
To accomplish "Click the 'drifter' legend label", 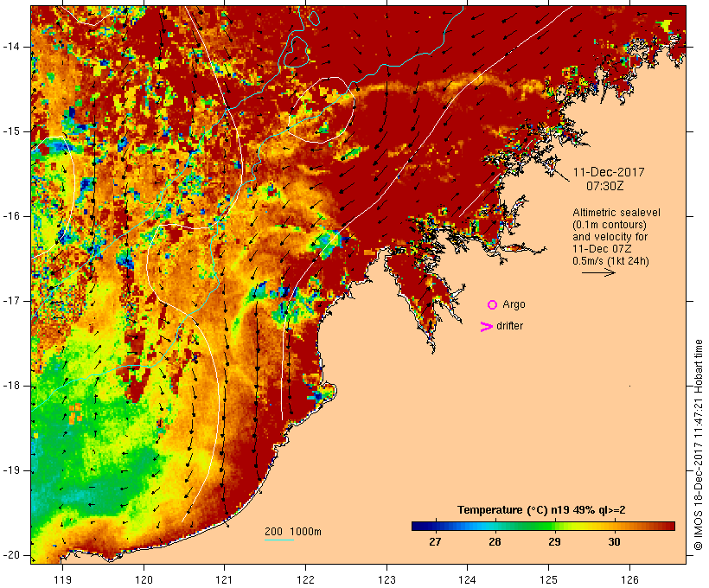I will (509, 326).
